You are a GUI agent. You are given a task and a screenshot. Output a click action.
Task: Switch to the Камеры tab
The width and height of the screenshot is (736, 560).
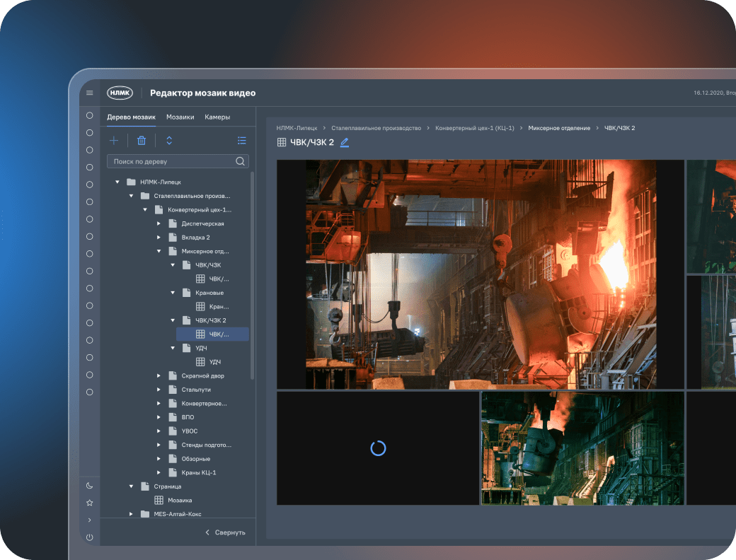coord(217,117)
